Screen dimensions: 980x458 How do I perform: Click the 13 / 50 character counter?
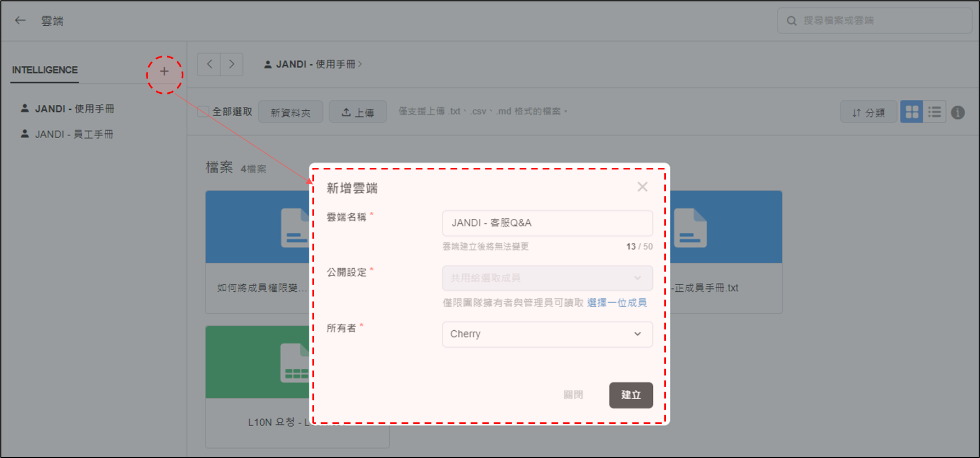(x=640, y=247)
